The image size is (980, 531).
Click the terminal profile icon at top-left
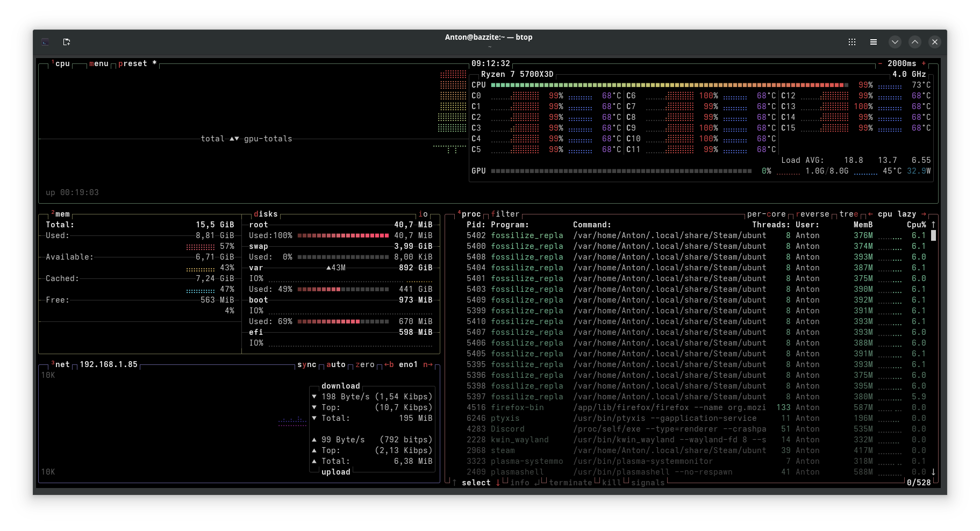46,42
